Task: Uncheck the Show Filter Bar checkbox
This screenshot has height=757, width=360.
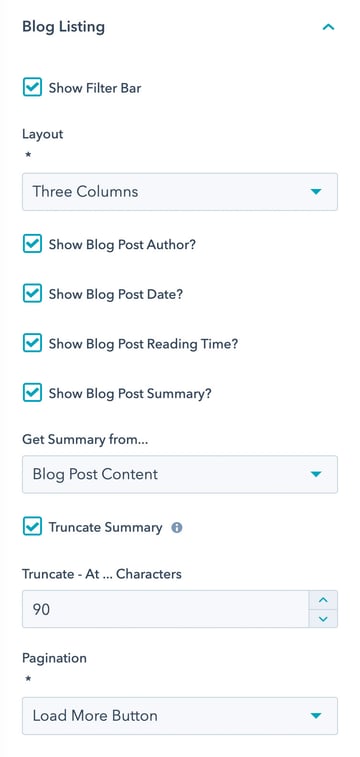Action: pyautogui.click(x=32, y=88)
